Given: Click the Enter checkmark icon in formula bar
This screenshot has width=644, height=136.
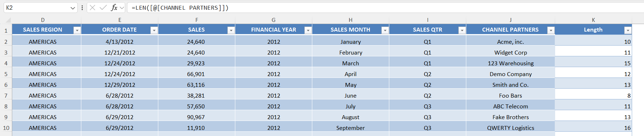Looking at the screenshot, I should pyautogui.click(x=103, y=8).
